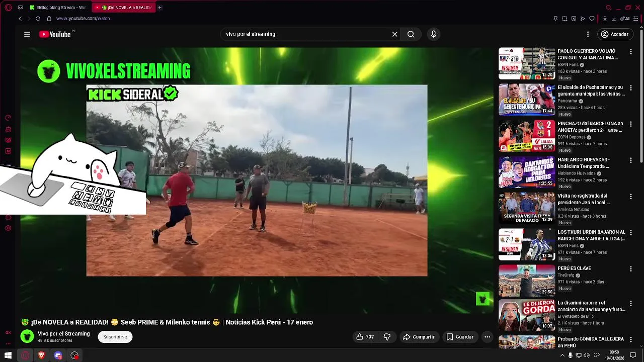644x362 pixels.
Task: Search in tabs with red magnifier icon
Action: (x=609, y=8)
